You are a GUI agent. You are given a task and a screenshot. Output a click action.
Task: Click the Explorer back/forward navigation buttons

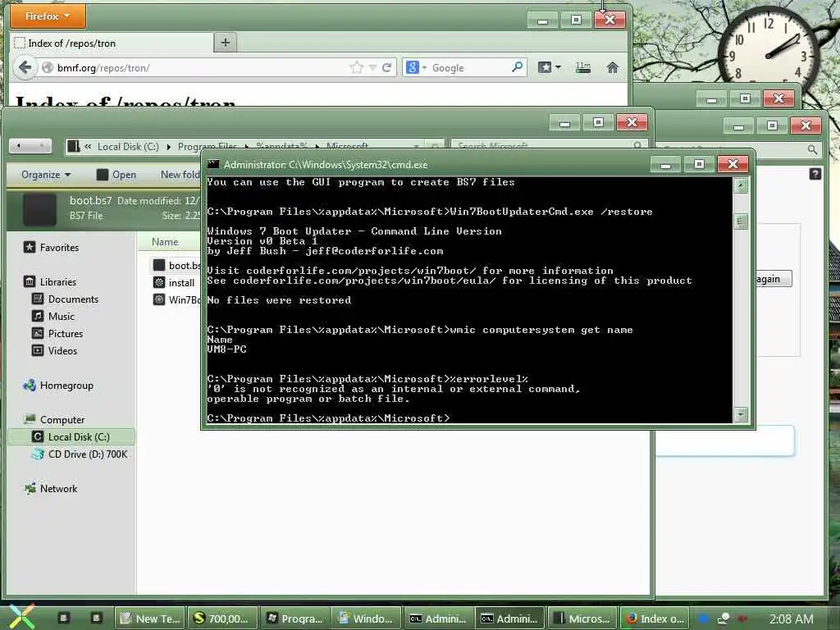tap(30, 146)
